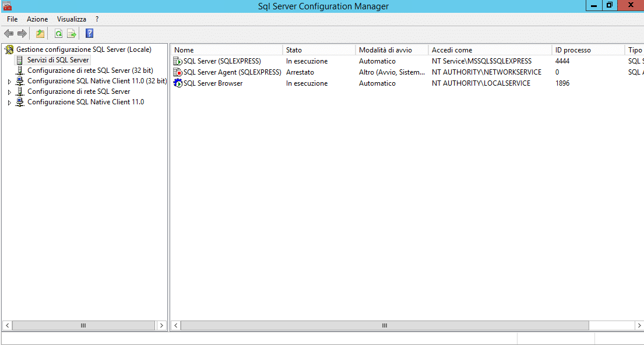
Task: Click the stopped SQL Server Agent icon
Action: pyautogui.click(x=178, y=72)
